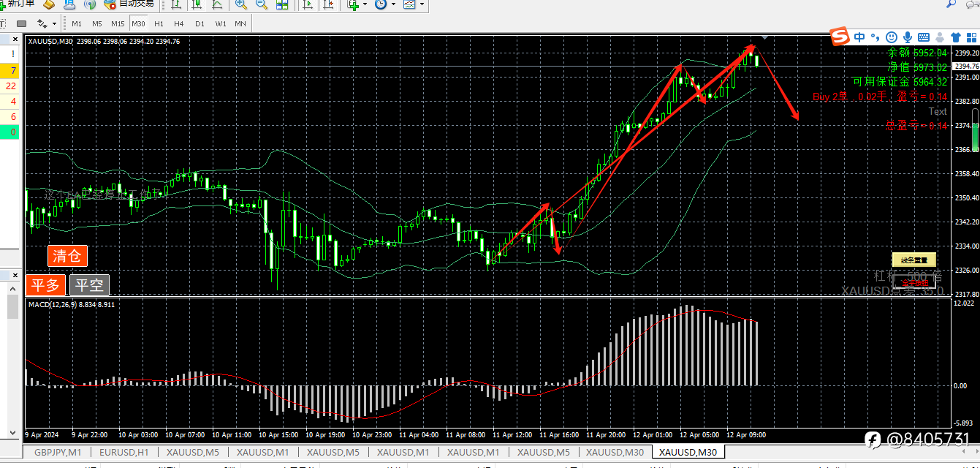Expand the periodicity clock dropdown arrow
This screenshot has height=468, width=980.
click(x=393, y=4)
